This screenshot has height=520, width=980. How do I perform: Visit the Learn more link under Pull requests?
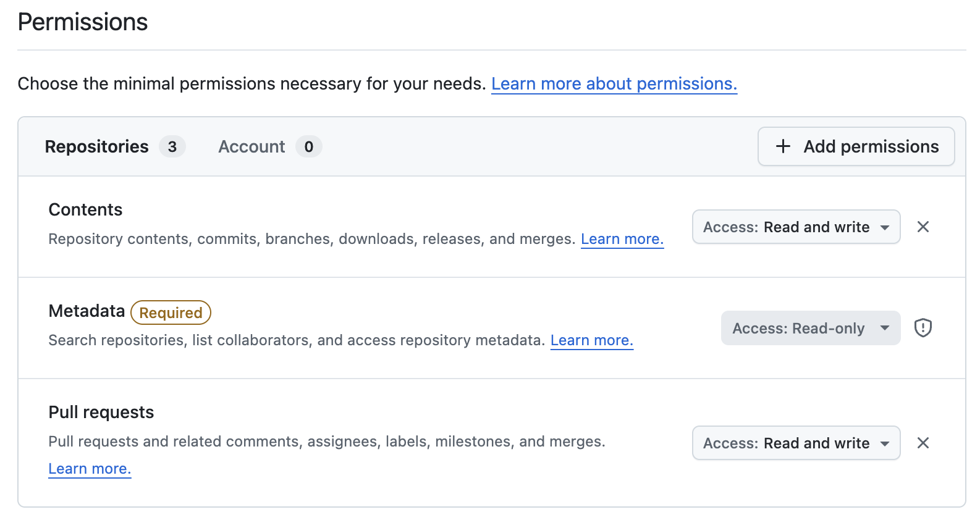(x=90, y=469)
